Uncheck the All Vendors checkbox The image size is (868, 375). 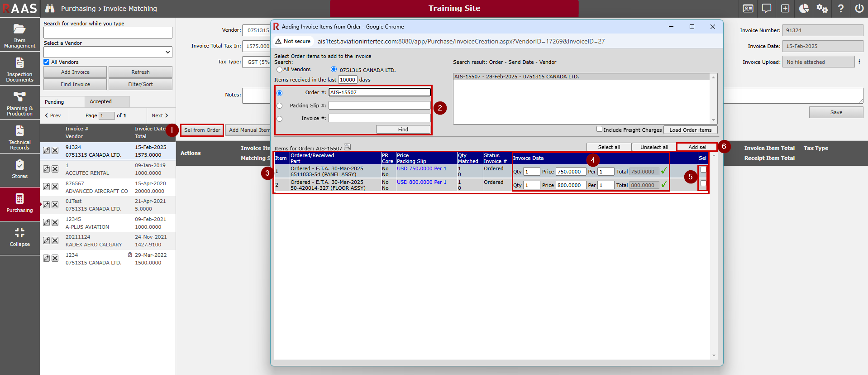click(x=47, y=62)
